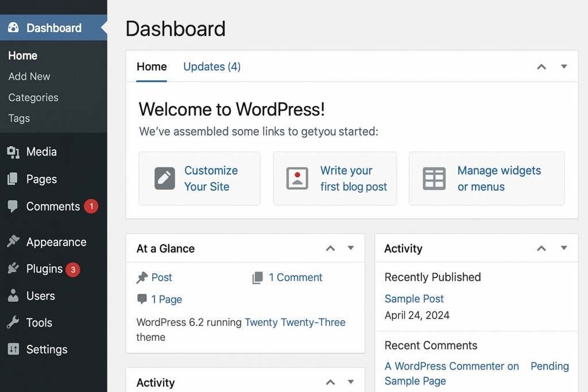The height and width of the screenshot is (392, 588).
Task: Open the Sample Post link
Action: (x=414, y=298)
